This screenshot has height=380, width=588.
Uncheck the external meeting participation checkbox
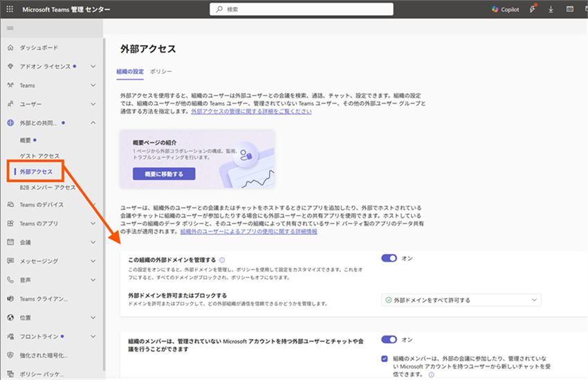[385, 359]
